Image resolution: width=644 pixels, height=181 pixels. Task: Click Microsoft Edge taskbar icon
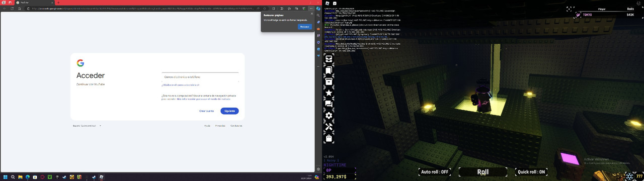click(28, 177)
